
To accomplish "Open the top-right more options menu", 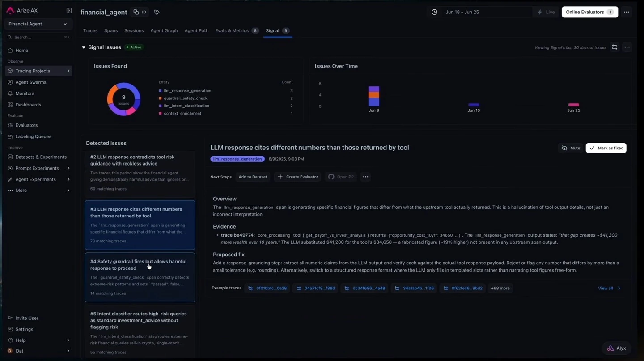I will (627, 12).
